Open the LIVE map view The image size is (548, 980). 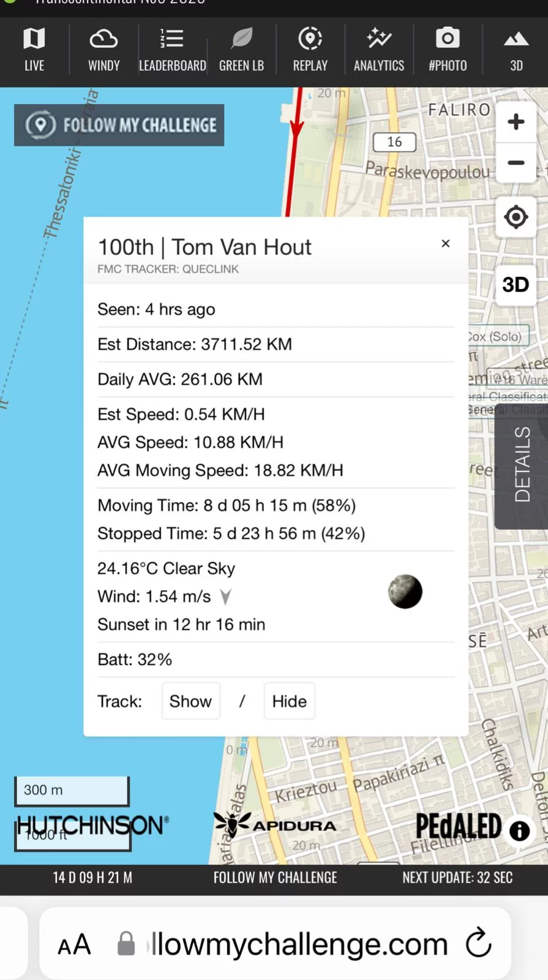pyautogui.click(x=34, y=50)
